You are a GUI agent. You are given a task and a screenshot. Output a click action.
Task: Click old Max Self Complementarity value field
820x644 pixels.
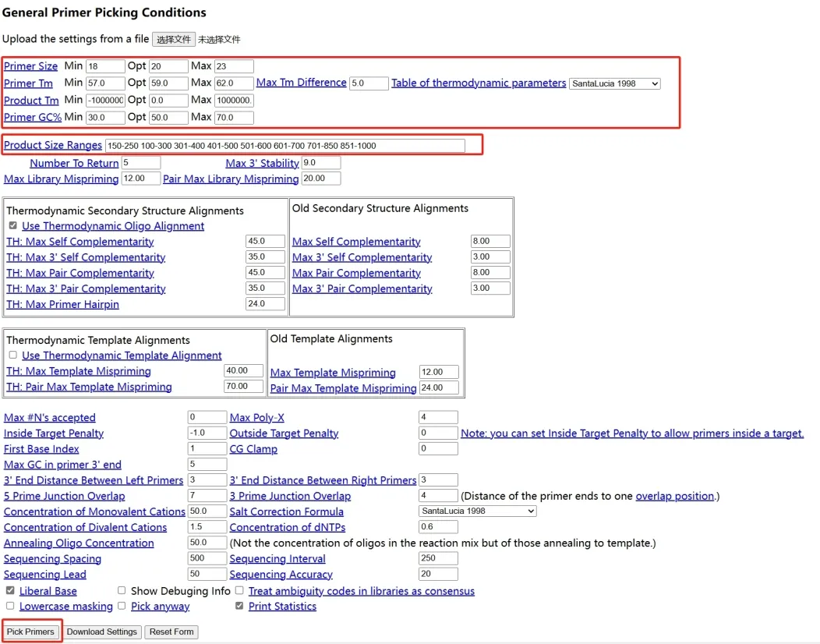click(x=490, y=241)
